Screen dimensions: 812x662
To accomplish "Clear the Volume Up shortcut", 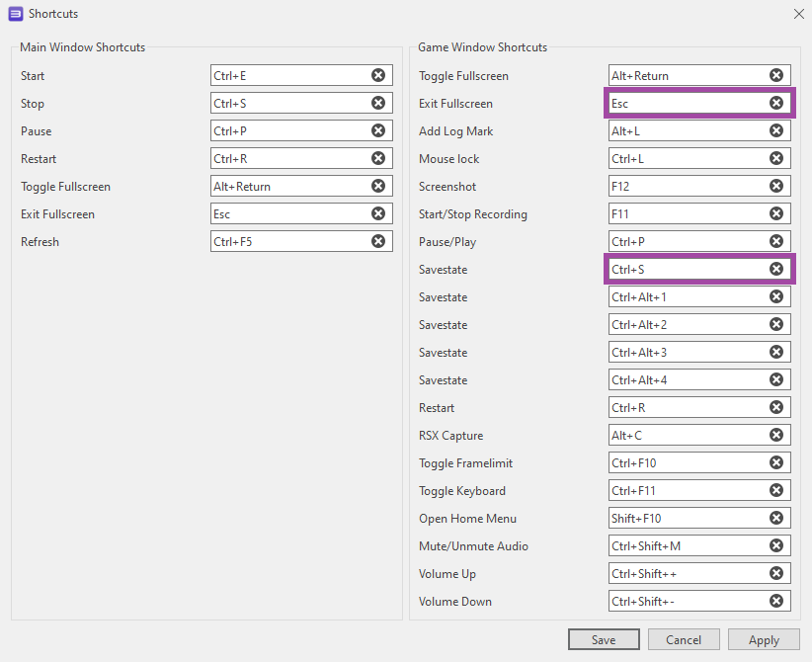I will pyautogui.click(x=776, y=574).
